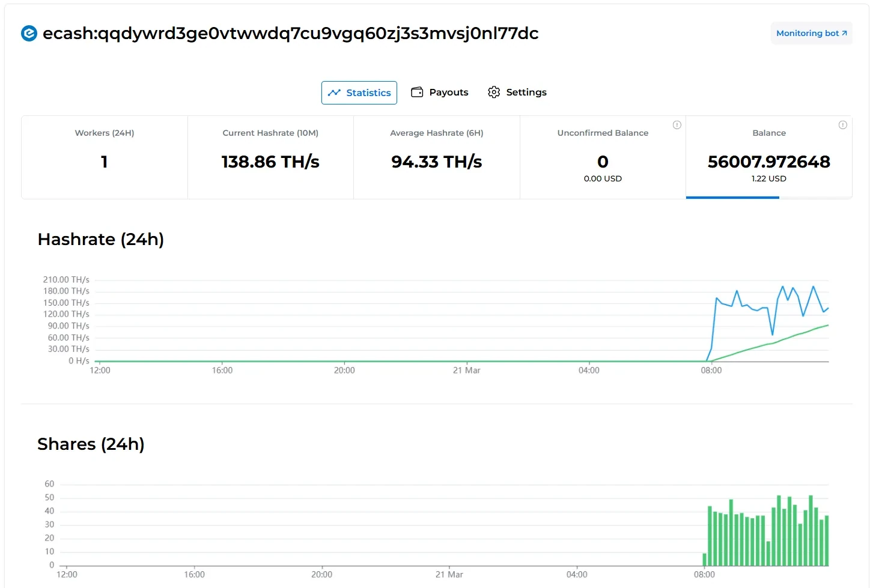The image size is (873, 588).
Task: Click the external arrow icon on Monitoring bot
Action: [844, 34]
